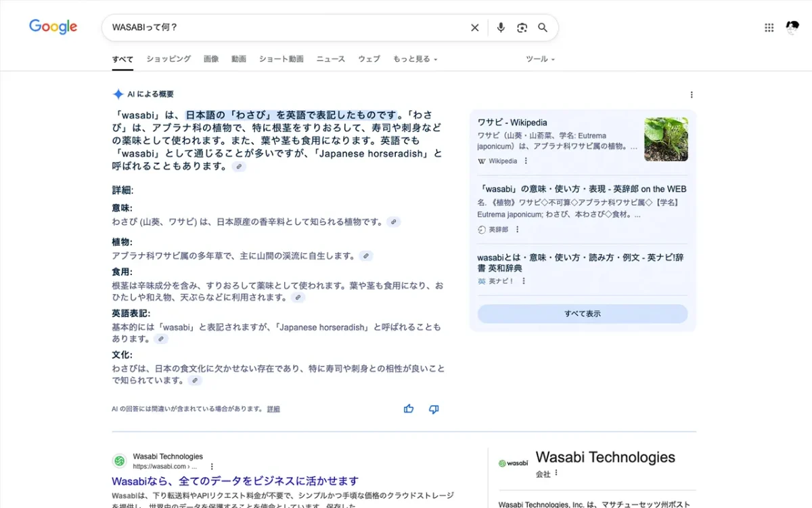Screen dimensions: 812x508
Task: Switch to the ショッピング tab
Action: [x=168, y=59]
